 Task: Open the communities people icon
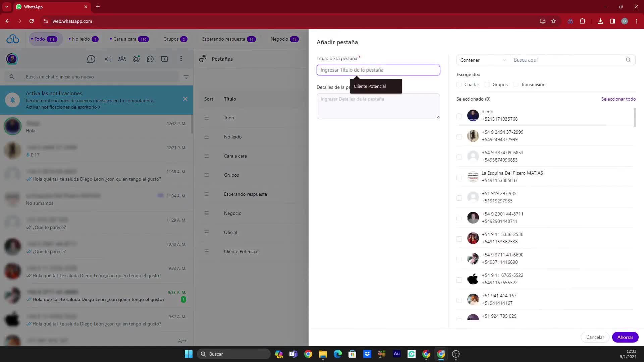(x=122, y=59)
